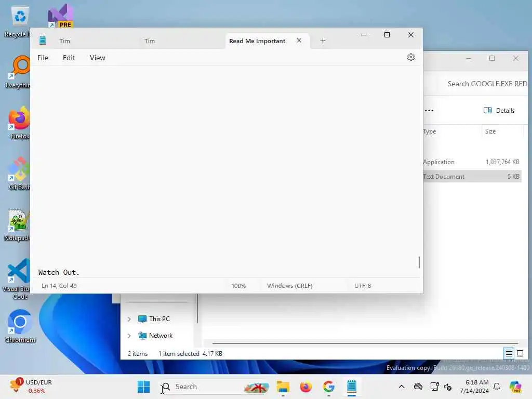Click the UTF-8 encoding indicator
Screen dimensions: 532x399
[x=362, y=286]
